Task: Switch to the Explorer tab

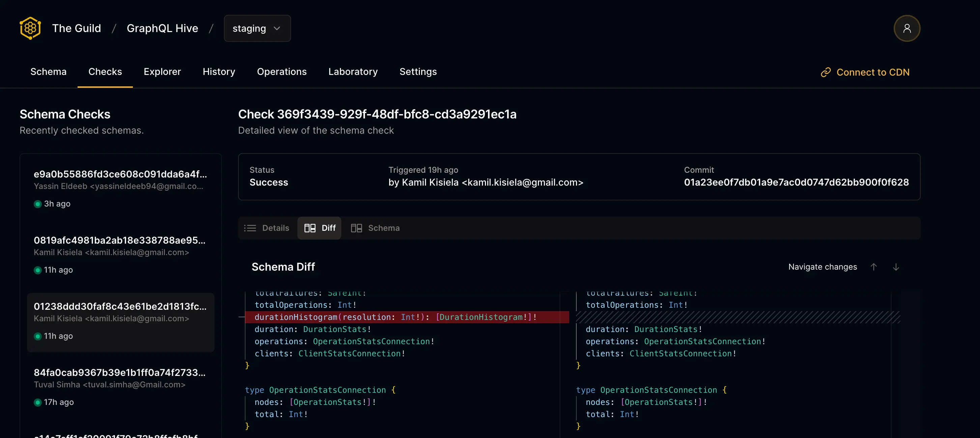Action: tap(162, 72)
